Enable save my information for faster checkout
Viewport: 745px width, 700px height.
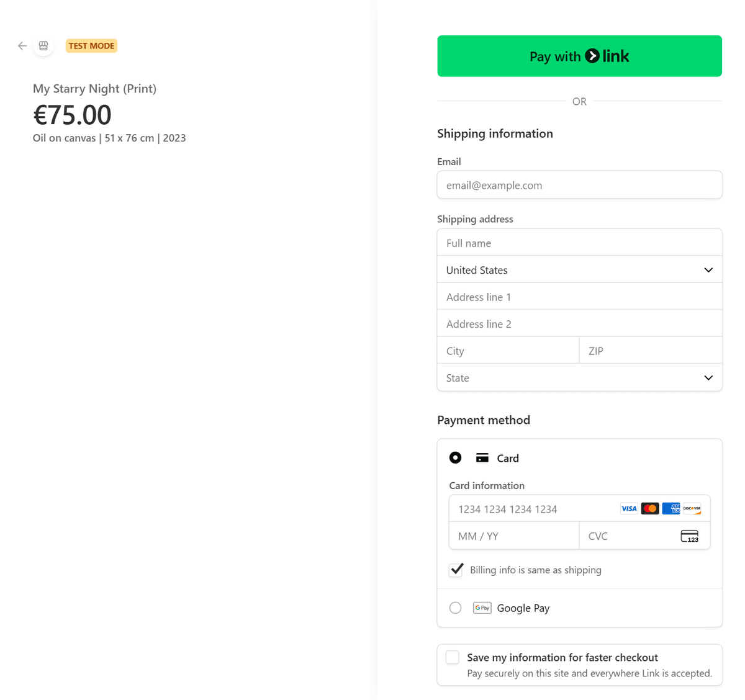(452, 657)
